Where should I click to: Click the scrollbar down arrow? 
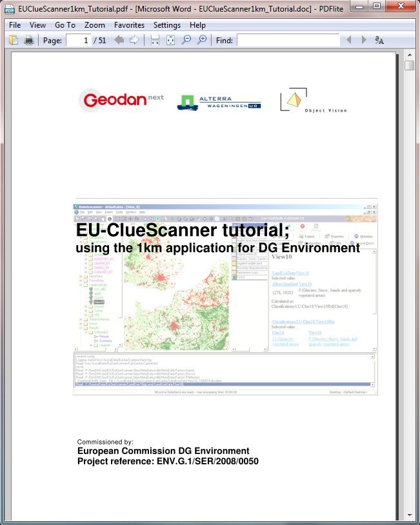(410, 515)
